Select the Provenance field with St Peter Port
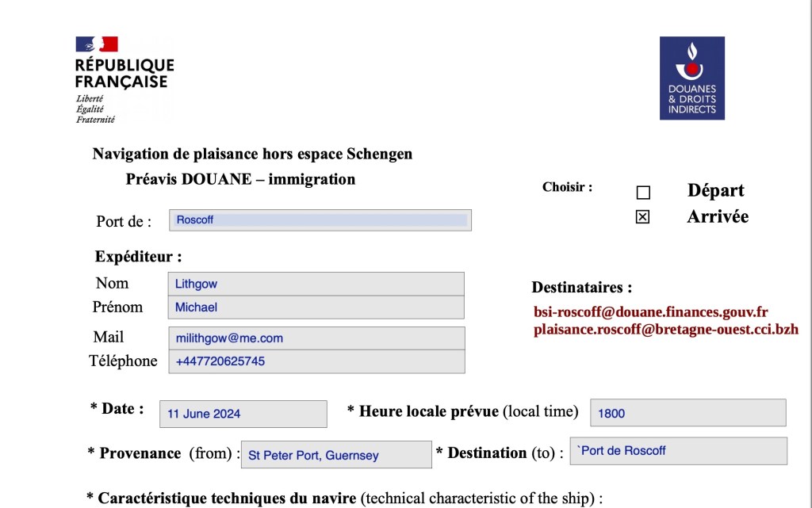Viewport: 812px width, 508px height. click(x=336, y=455)
